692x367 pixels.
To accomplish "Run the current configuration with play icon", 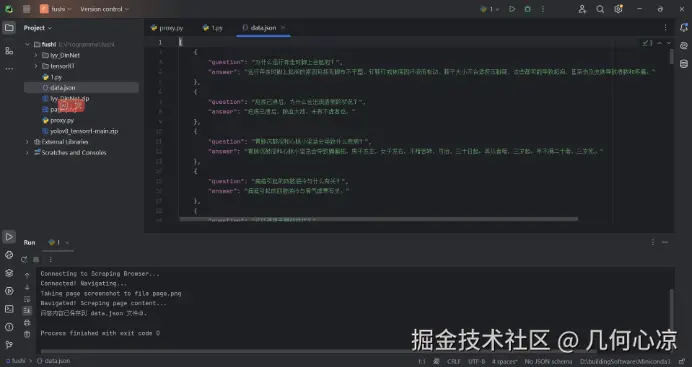I will pos(512,9).
